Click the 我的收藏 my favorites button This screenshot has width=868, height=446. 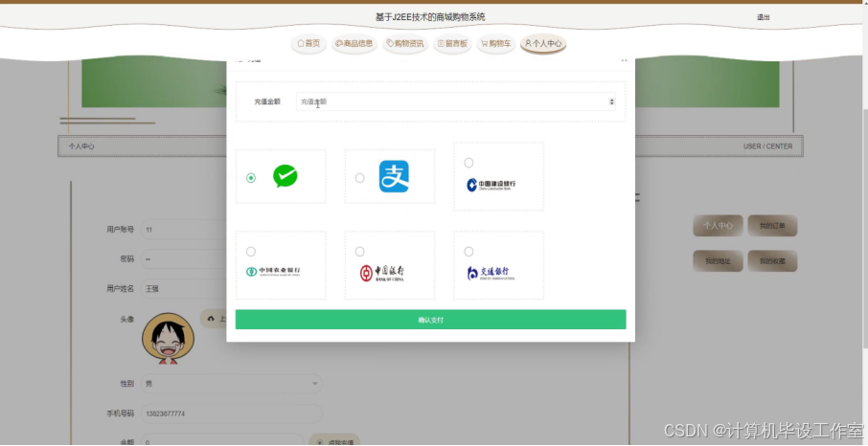pos(772,261)
